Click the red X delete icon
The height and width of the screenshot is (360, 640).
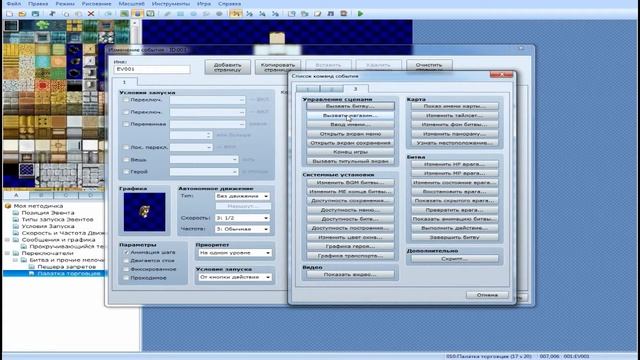click(91, 13)
